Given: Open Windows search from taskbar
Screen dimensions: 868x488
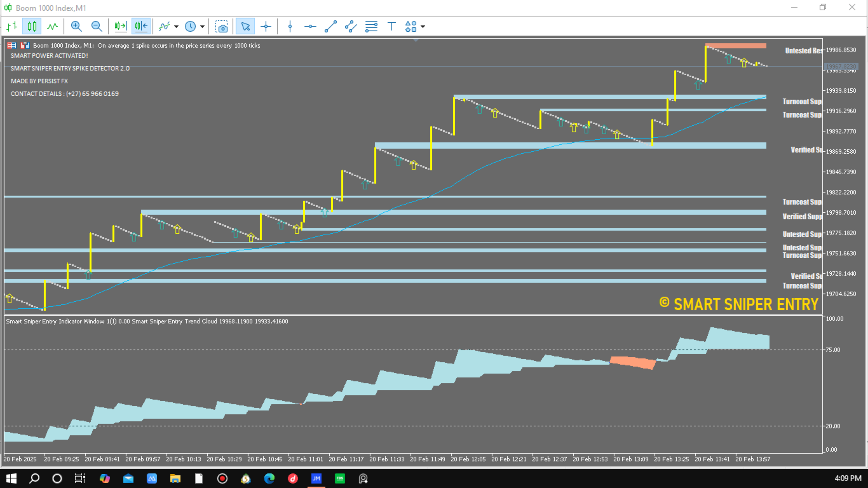Looking at the screenshot, I should [35, 478].
